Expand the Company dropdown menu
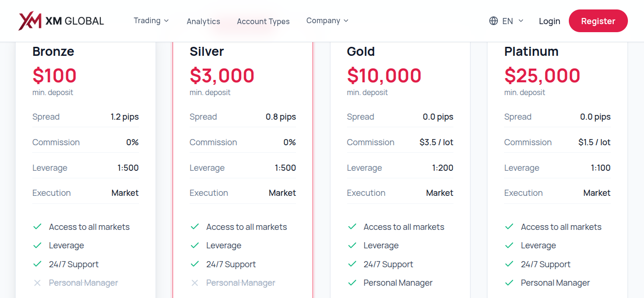Image resolution: width=644 pixels, height=298 pixels. (x=327, y=21)
